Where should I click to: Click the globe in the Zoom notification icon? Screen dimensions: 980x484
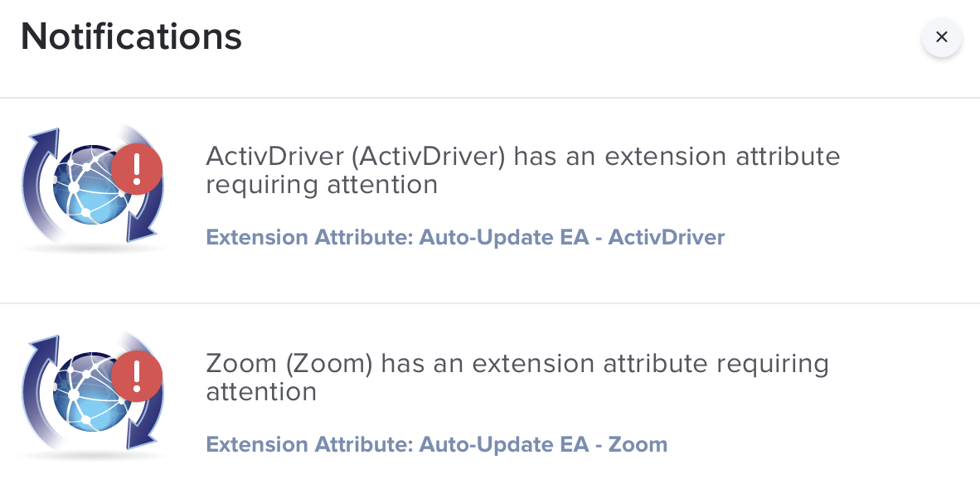[88, 391]
